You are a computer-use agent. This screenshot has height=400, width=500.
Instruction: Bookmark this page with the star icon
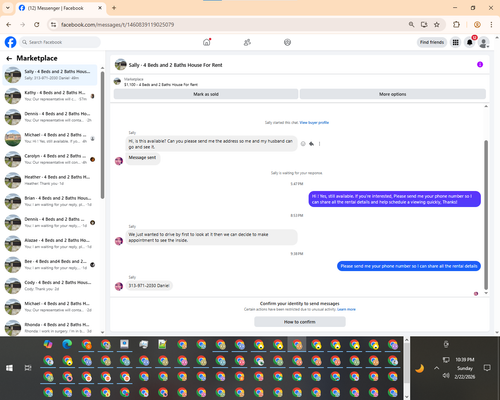click(x=437, y=24)
